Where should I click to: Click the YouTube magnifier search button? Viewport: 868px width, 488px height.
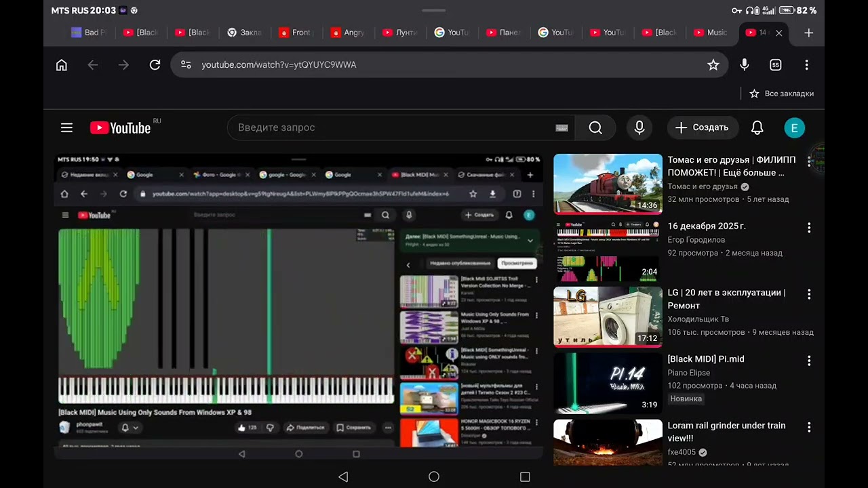tap(595, 127)
